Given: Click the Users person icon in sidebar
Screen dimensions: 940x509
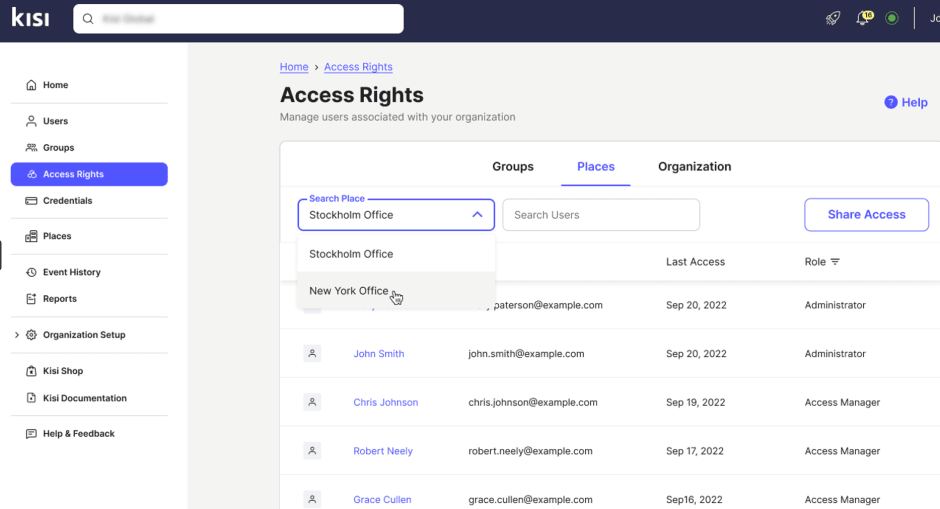Looking at the screenshot, I should (31, 121).
